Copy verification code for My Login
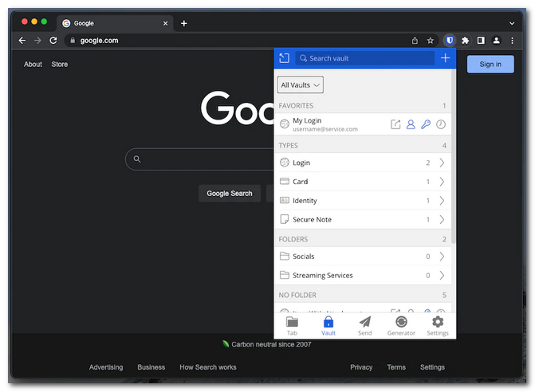Image resolution: width=535 pixels, height=392 pixels. click(441, 124)
